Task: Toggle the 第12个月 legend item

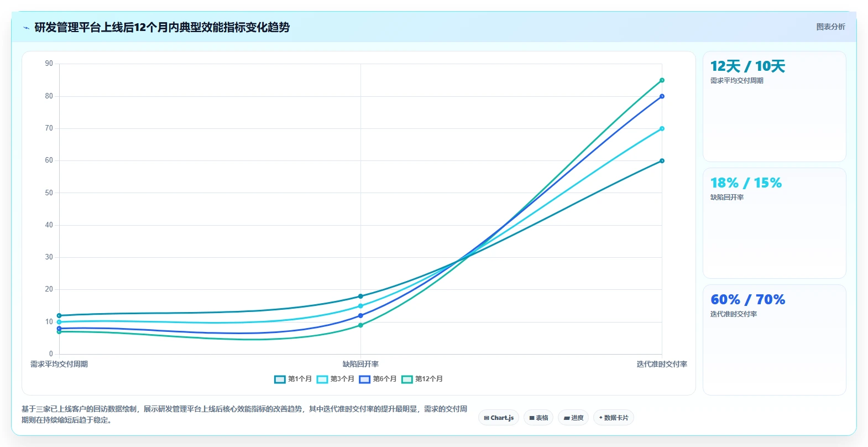Action: click(422, 379)
